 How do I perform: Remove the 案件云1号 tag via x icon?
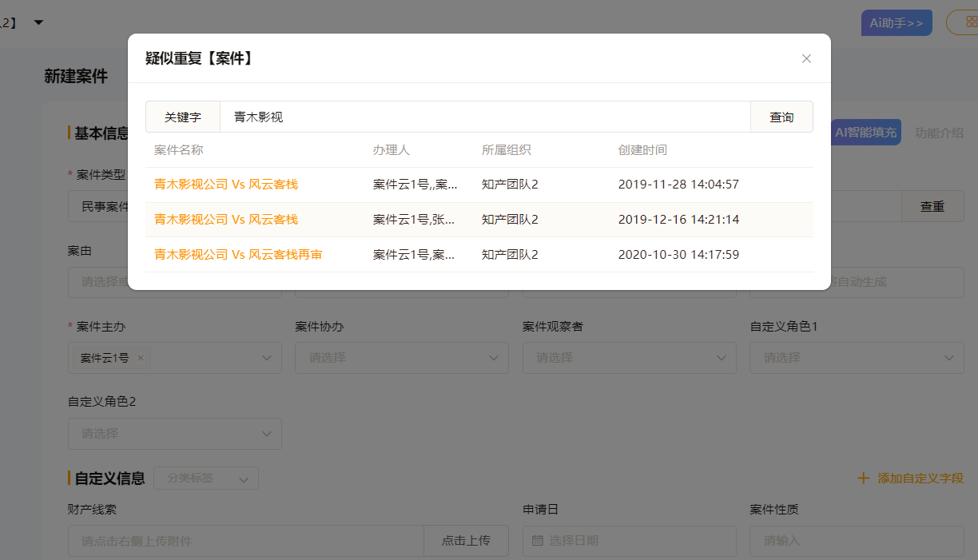pyautogui.click(x=141, y=358)
